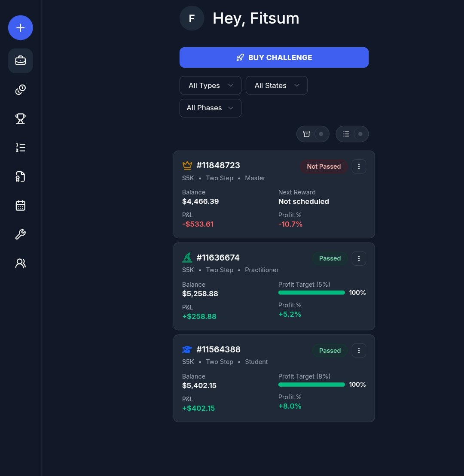Click the Not scheduled reward text
Image resolution: width=464 pixels, height=476 pixels.
pos(304,201)
